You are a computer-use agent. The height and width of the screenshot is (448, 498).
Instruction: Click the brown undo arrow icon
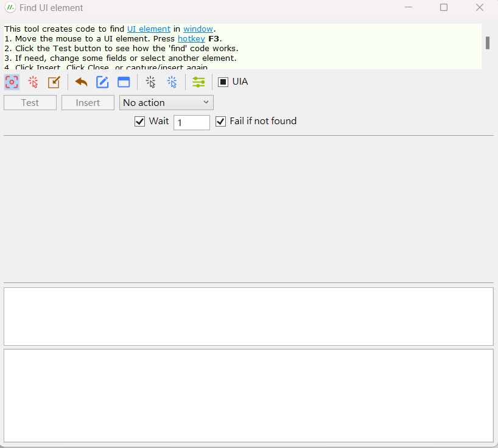82,82
